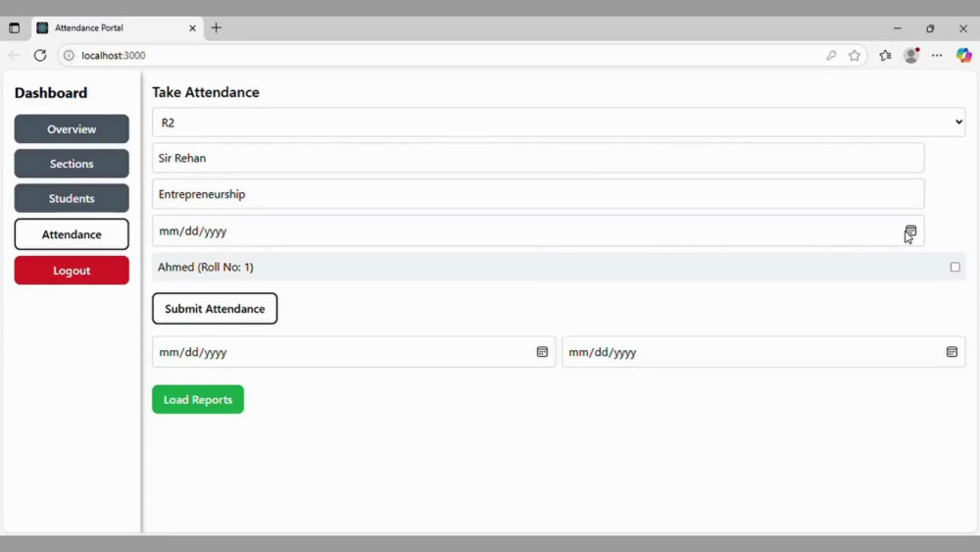The width and height of the screenshot is (980, 552).
Task: Click the Dashboard sidebar heading
Action: pos(51,92)
